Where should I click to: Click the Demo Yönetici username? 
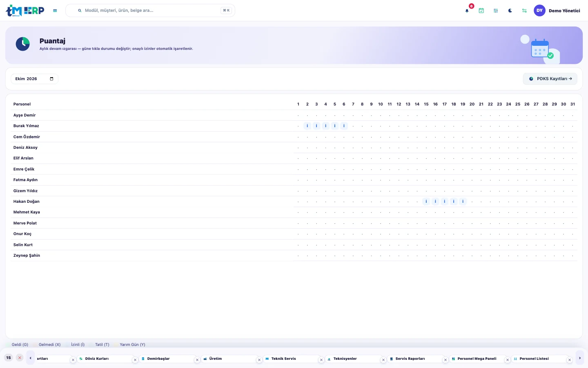pos(564,11)
